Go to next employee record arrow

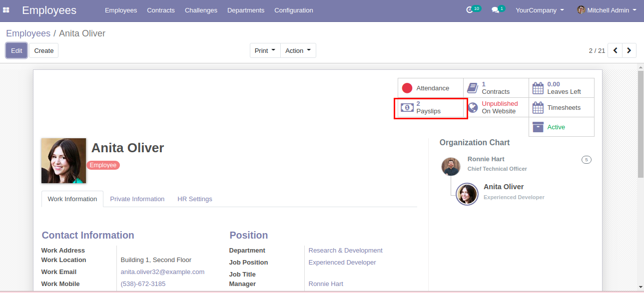pyautogui.click(x=630, y=50)
